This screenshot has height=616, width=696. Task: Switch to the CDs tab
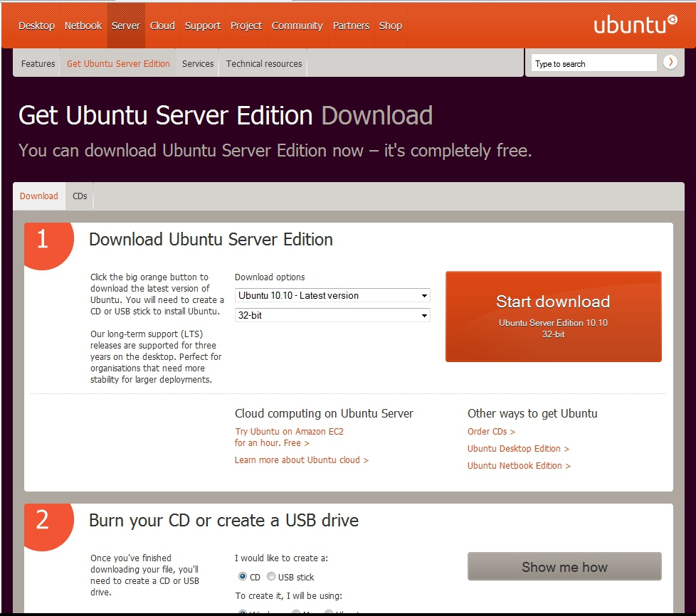pyautogui.click(x=80, y=196)
